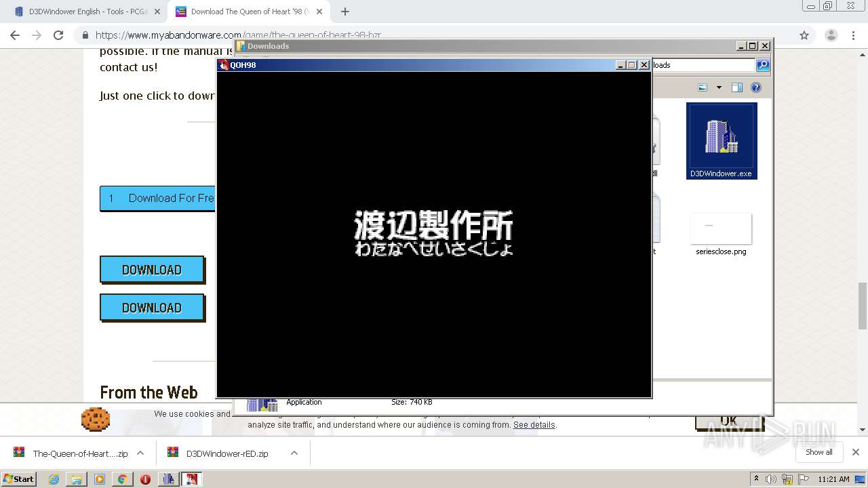Accept cookies with the OK button
868x488 pixels.
click(x=729, y=421)
